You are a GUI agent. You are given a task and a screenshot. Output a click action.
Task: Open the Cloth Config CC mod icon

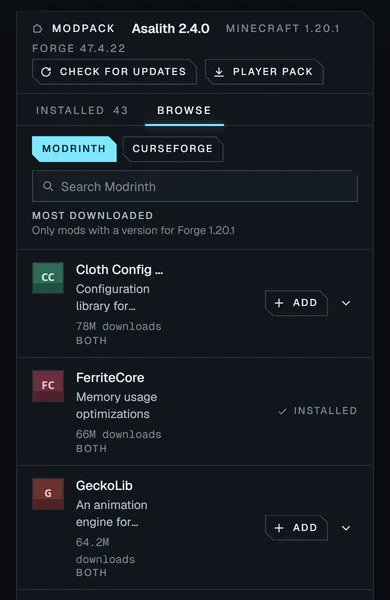tap(48, 278)
